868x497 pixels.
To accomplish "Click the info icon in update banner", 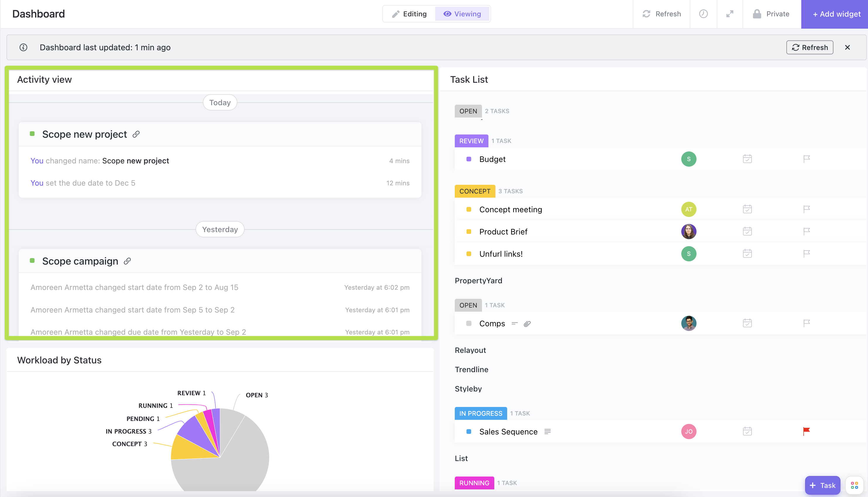I will pos(23,47).
